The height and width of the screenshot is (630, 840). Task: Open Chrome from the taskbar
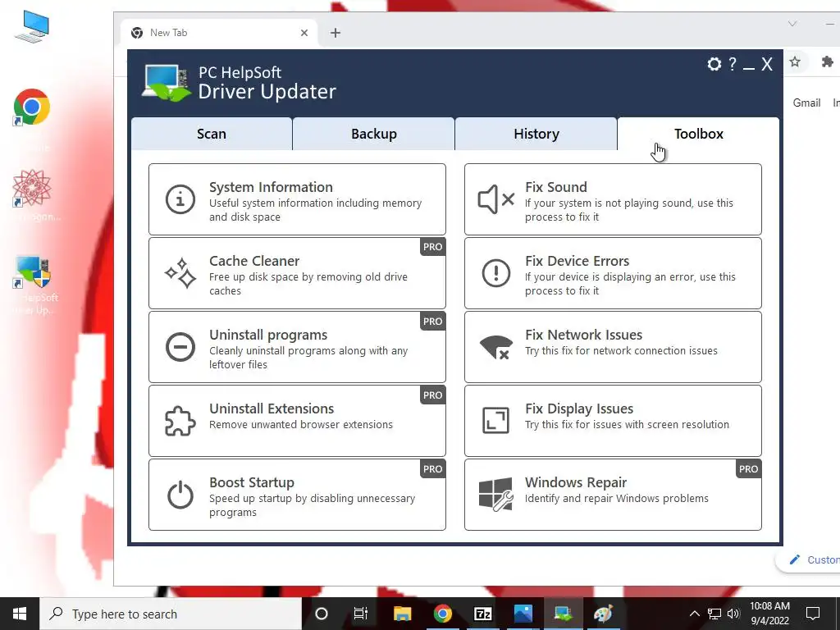pyautogui.click(x=442, y=614)
